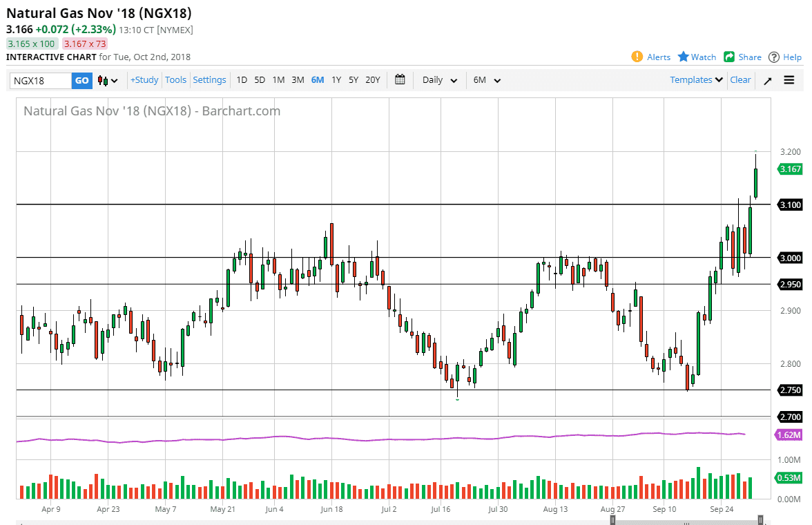Click the right handle of range slider
The image size is (812, 525).
click(x=760, y=519)
